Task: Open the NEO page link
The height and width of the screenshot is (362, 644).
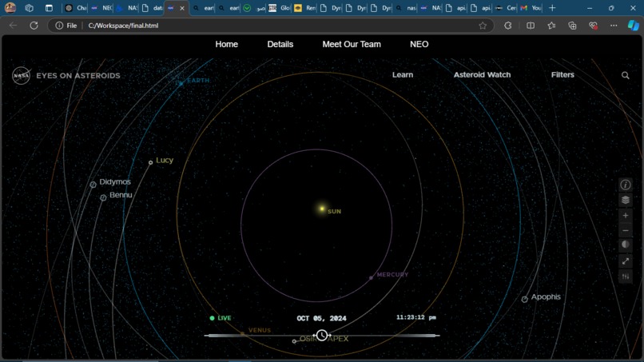Action: 419,45
